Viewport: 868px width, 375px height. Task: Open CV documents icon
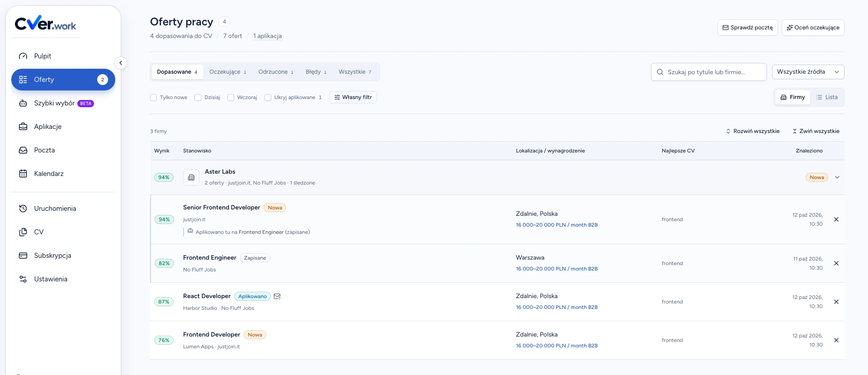tap(23, 232)
